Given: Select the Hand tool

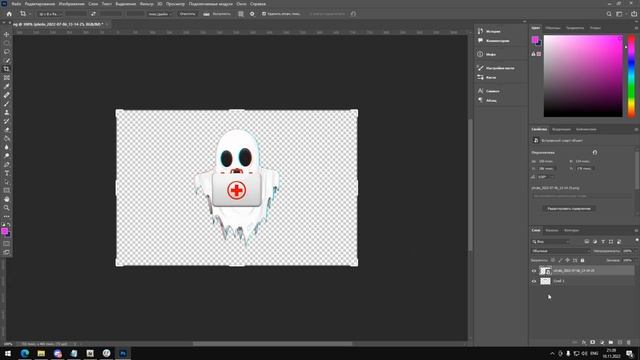Looking at the screenshot, I should coord(7,199).
